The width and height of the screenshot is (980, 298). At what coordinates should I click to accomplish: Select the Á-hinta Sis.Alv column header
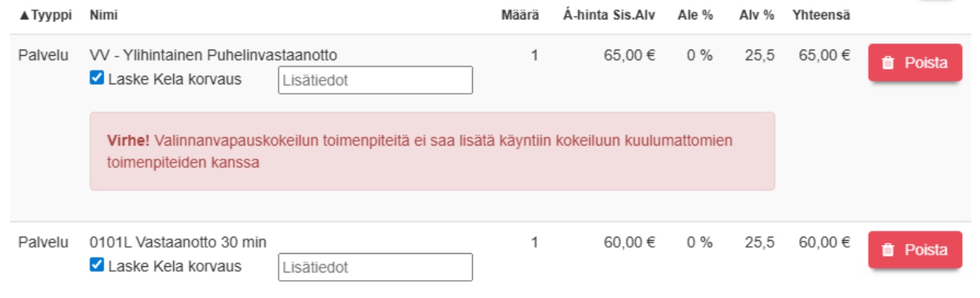coord(609,15)
